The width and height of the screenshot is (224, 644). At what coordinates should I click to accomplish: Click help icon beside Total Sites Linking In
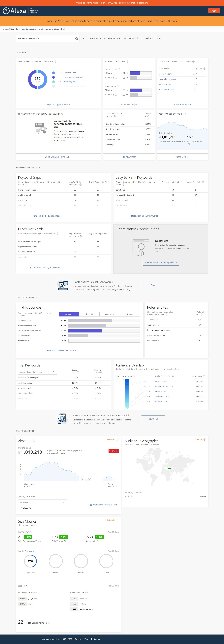point(49,623)
